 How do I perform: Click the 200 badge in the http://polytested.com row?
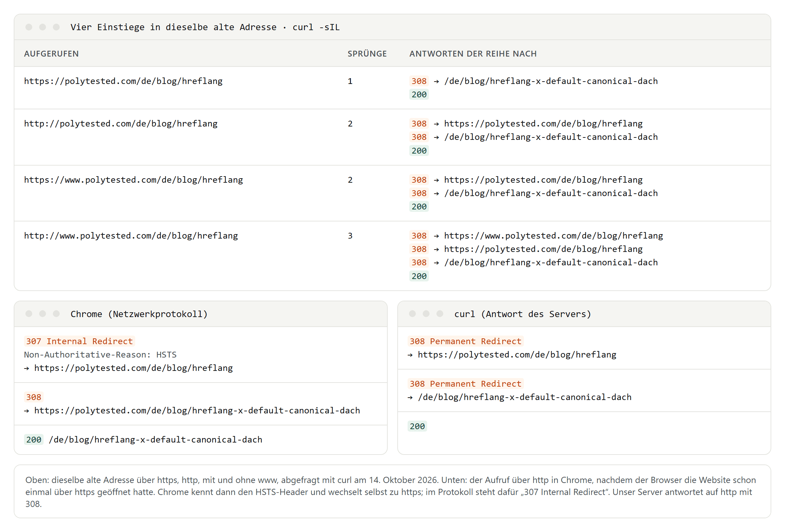pyautogui.click(x=419, y=151)
